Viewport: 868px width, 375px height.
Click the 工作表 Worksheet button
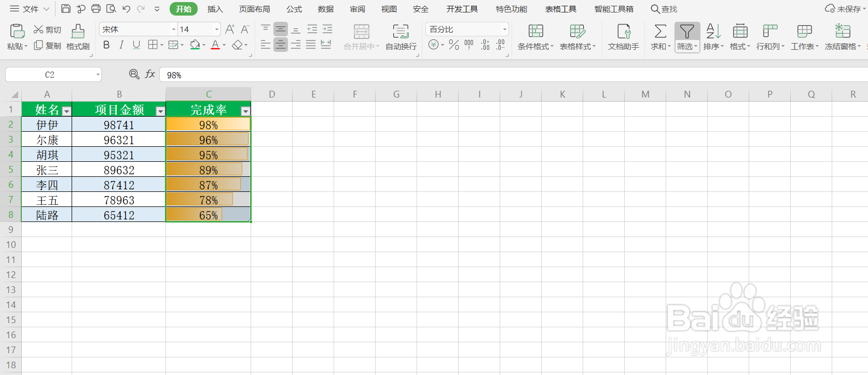[x=805, y=37]
